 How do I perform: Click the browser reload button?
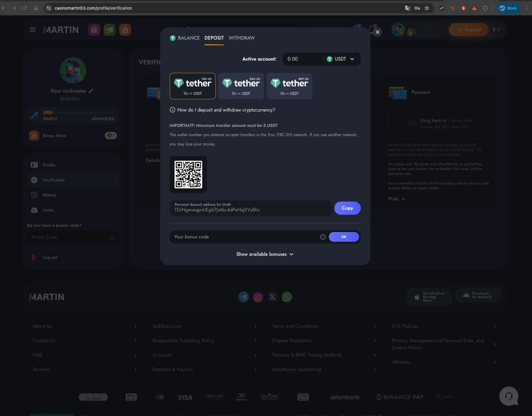(25, 8)
